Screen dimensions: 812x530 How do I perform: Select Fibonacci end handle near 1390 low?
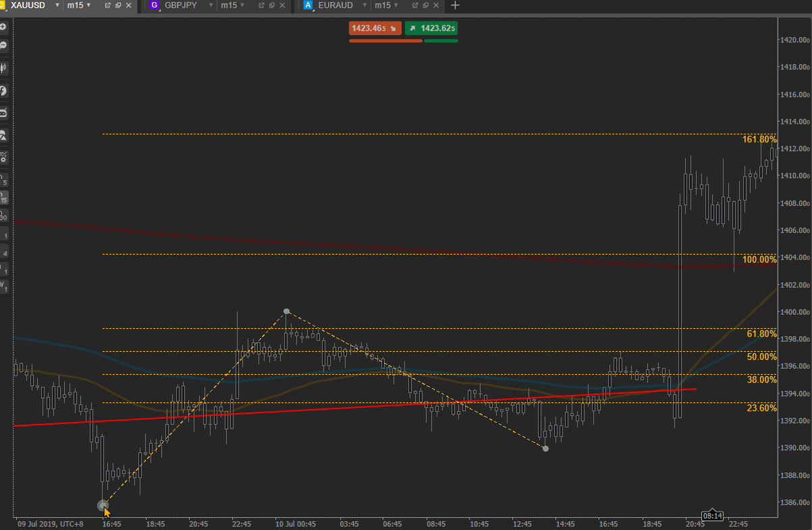point(545,448)
